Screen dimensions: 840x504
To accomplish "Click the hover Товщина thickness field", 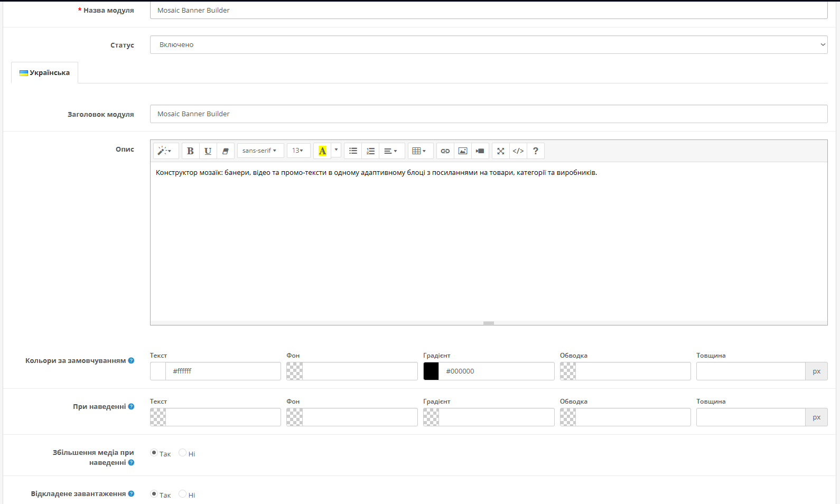I will (751, 417).
